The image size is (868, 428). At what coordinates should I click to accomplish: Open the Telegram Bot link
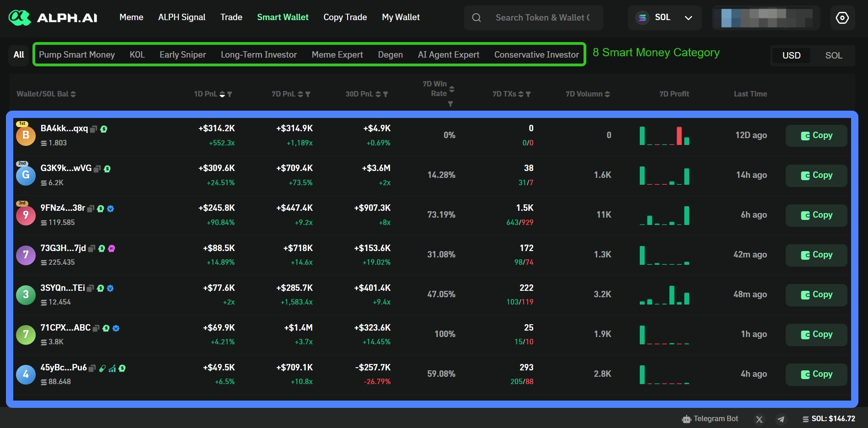pos(710,419)
